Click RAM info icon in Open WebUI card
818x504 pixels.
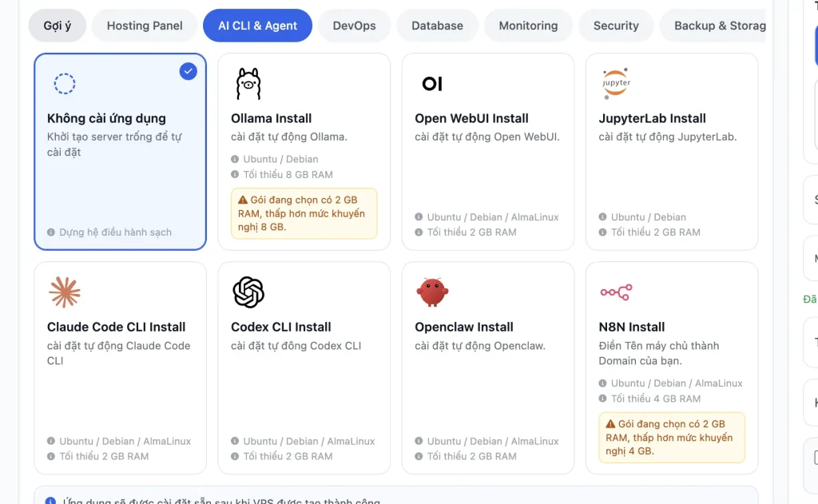419,232
